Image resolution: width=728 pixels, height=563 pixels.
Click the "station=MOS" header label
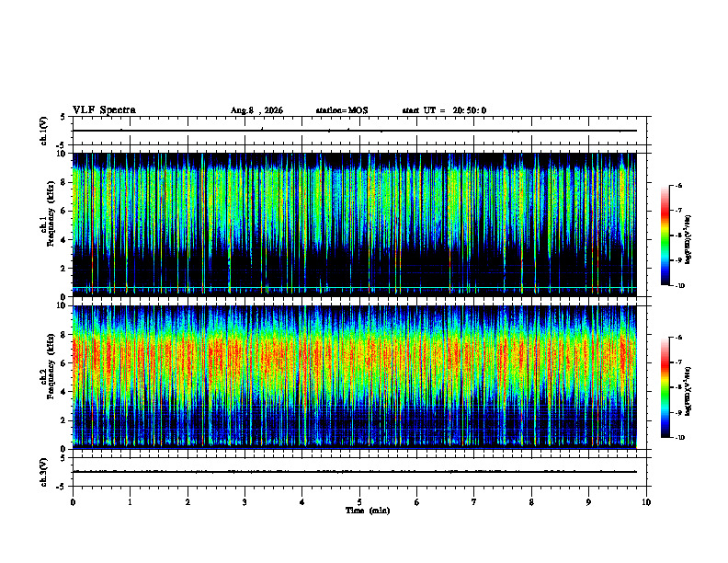(342, 110)
